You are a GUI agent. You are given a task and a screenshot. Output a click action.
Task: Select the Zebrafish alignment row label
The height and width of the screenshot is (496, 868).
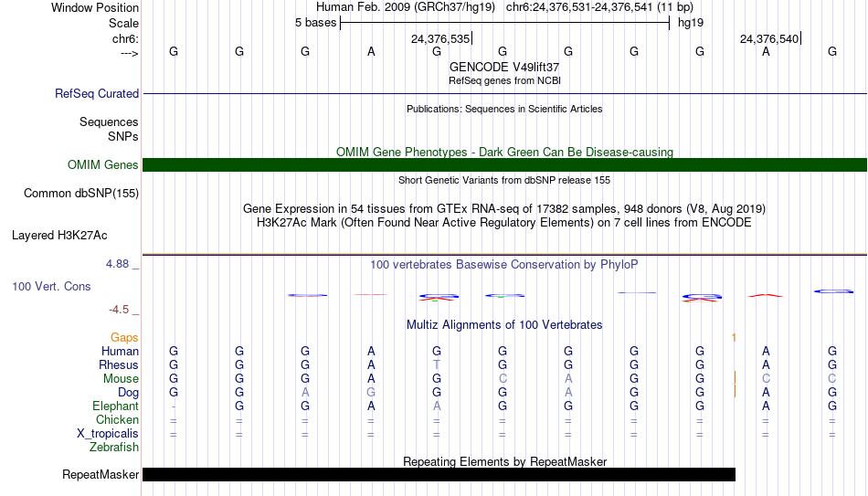click(x=114, y=448)
